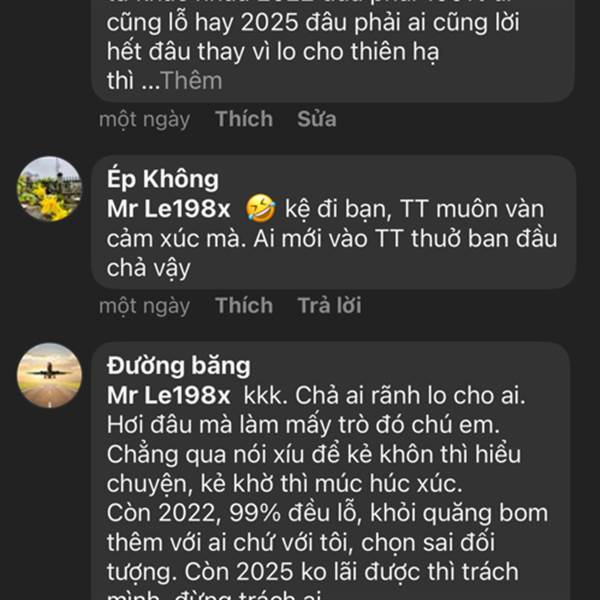The image size is (600, 600).
Task: Reply to Ép Không using Trả lời
Action: pyautogui.click(x=329, y=305)
